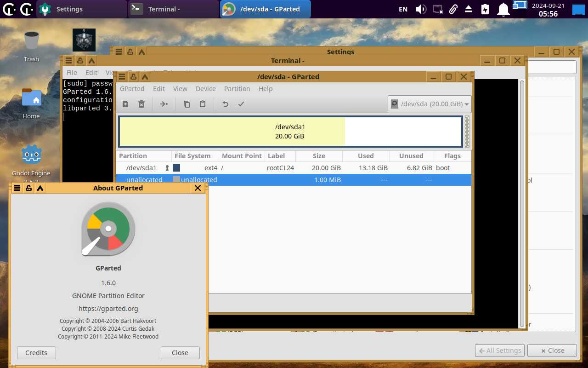Open the Edit menu in GParted
588x368 pixels.
(159, 89)
